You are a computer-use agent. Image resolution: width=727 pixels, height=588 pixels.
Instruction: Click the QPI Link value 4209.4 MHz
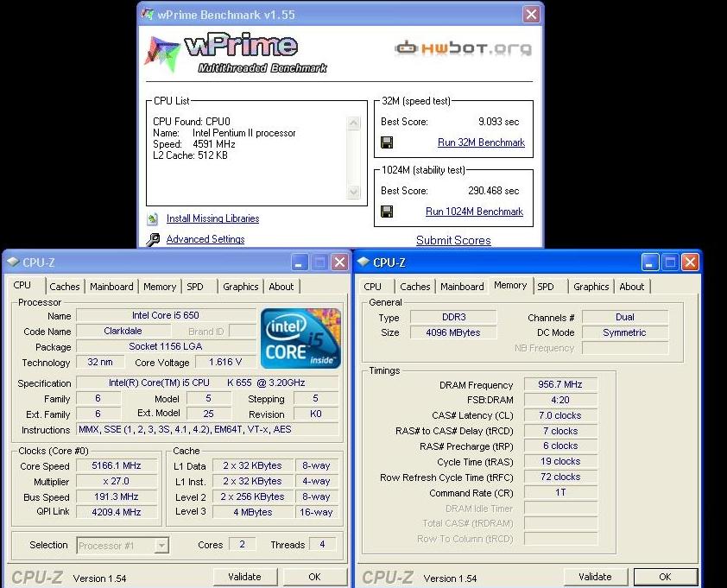(x=117, y=512)
